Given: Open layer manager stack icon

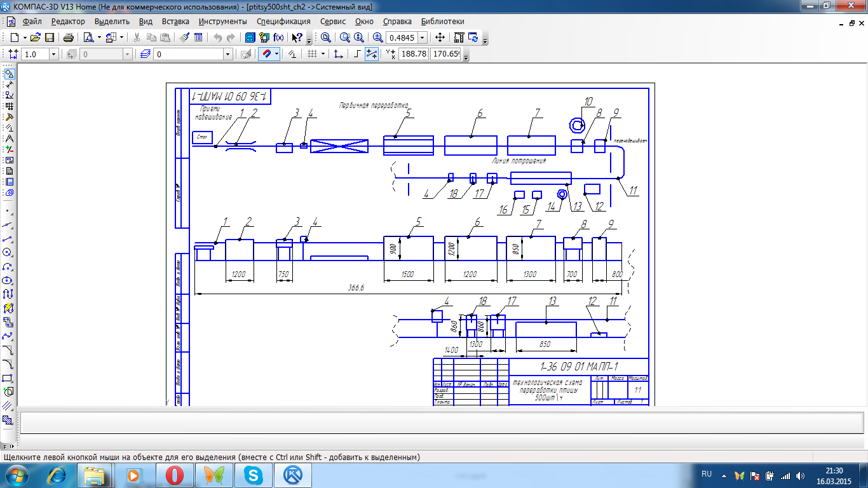Looking at the screenshot, I should click(146, 55).
